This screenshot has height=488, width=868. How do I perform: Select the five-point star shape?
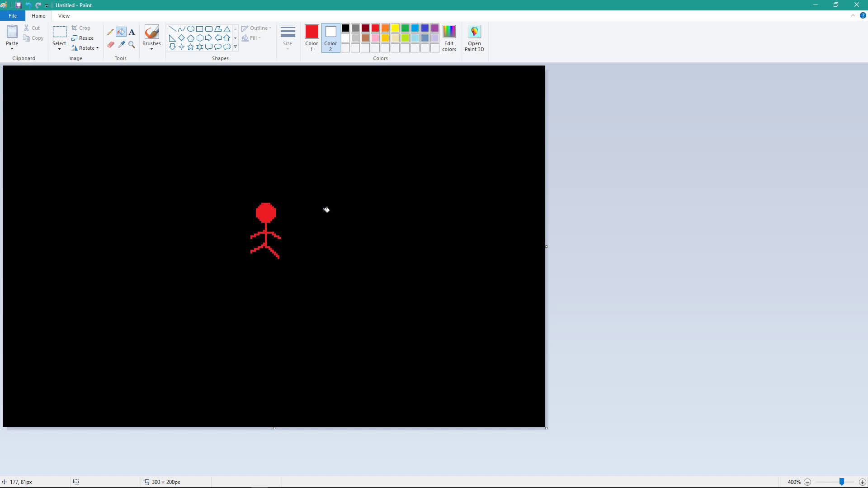point(190,47)
